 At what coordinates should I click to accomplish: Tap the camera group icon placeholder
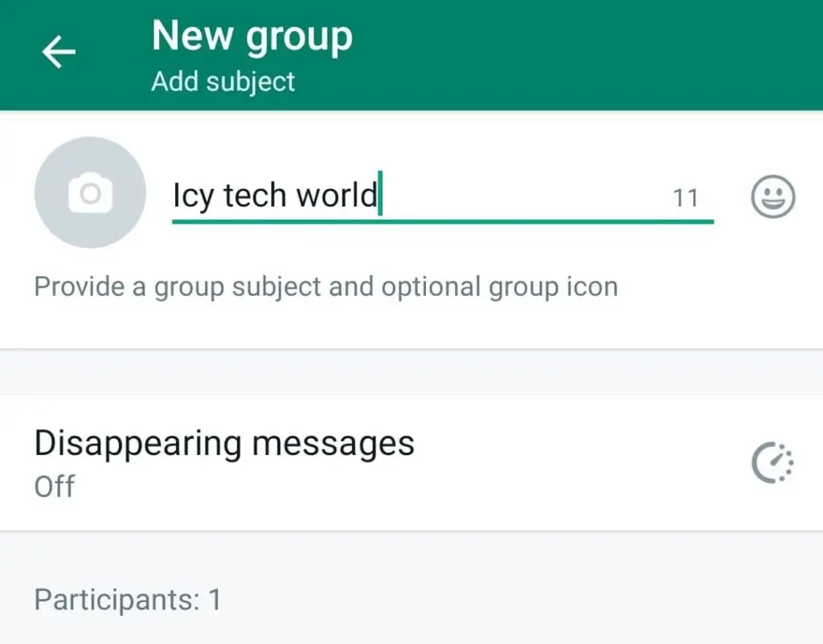[x=90, y=193]
